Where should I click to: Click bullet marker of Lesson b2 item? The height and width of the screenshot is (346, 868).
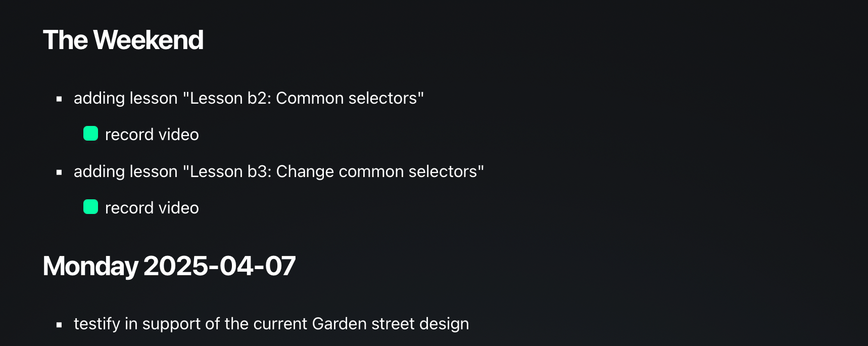(59, 99)
